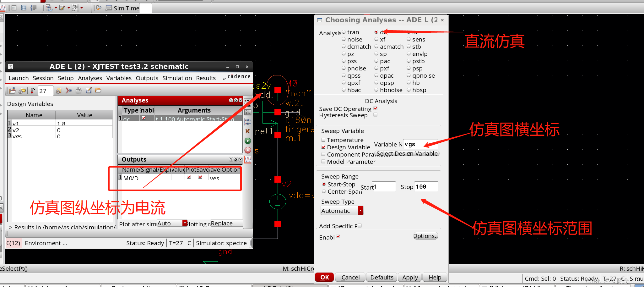Click the load state icon in ADE toolbar
This screenshot has height=287, width=644.
coord(13,91)
